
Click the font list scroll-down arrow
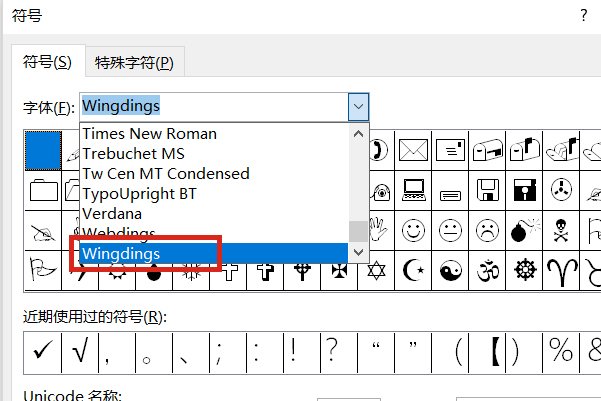pos(358,252)
